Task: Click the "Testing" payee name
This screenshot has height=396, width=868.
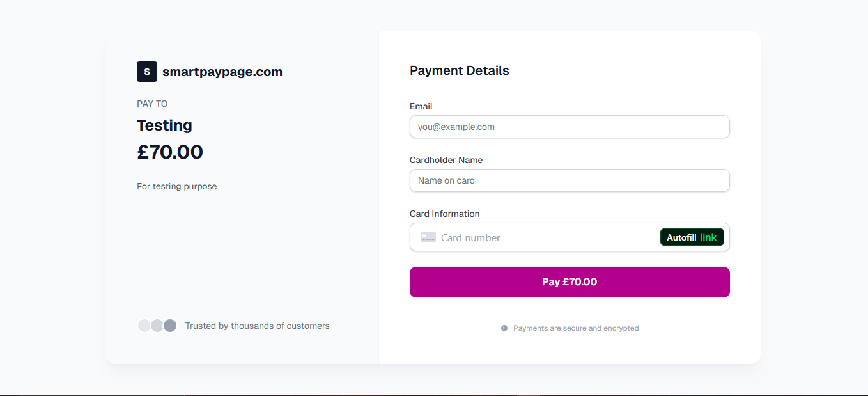Action: (164, 125)
